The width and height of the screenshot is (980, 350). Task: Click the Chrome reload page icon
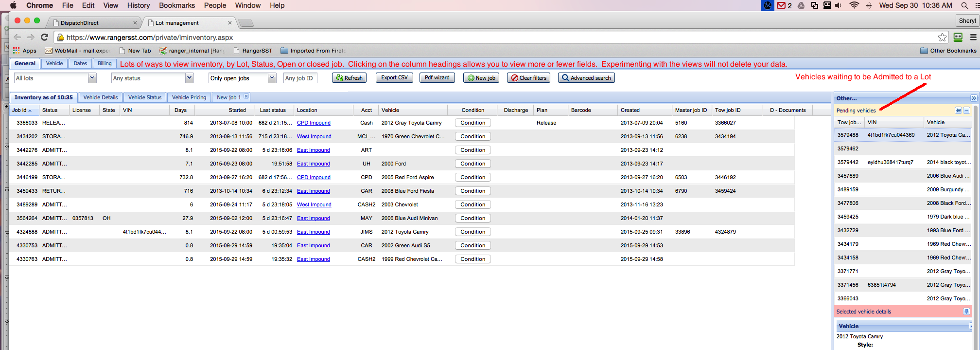pyautogui.click(x=45, y=37)
